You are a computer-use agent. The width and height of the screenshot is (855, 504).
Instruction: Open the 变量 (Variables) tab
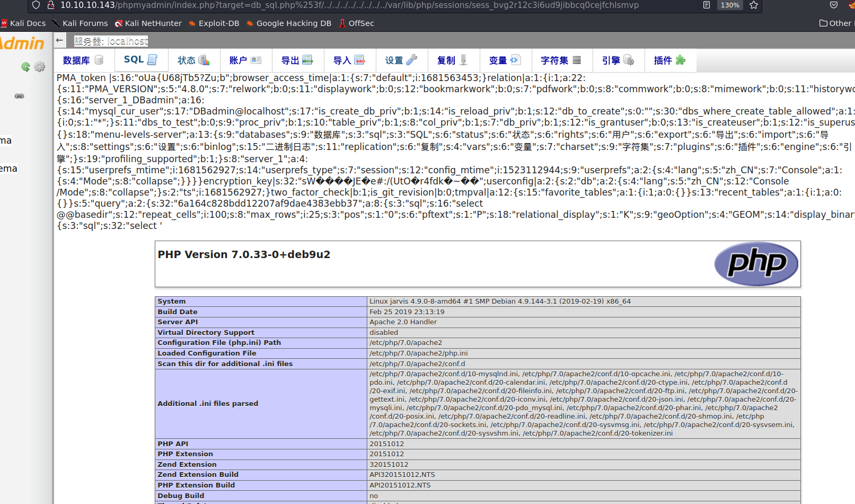point(505,60)
